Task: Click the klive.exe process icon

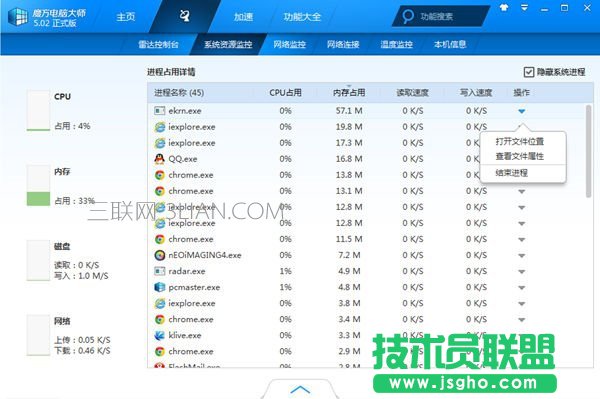Action: coord(159,335)
